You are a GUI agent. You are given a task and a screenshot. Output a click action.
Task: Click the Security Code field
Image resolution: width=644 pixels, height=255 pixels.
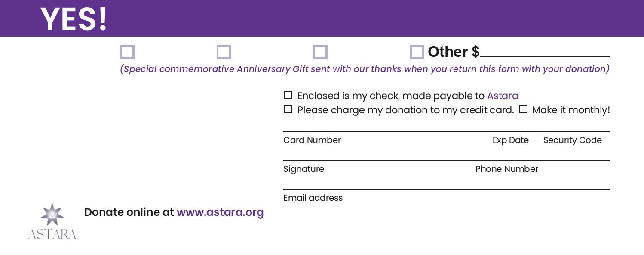572,127
